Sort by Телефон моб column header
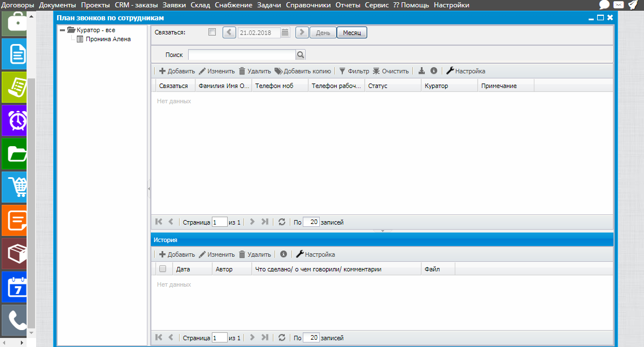 tap(280, 86)
